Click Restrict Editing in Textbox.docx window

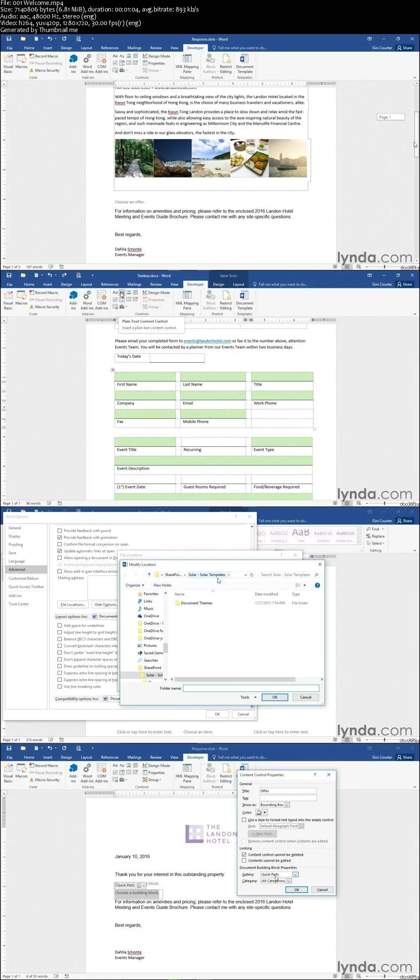[226, 300]
